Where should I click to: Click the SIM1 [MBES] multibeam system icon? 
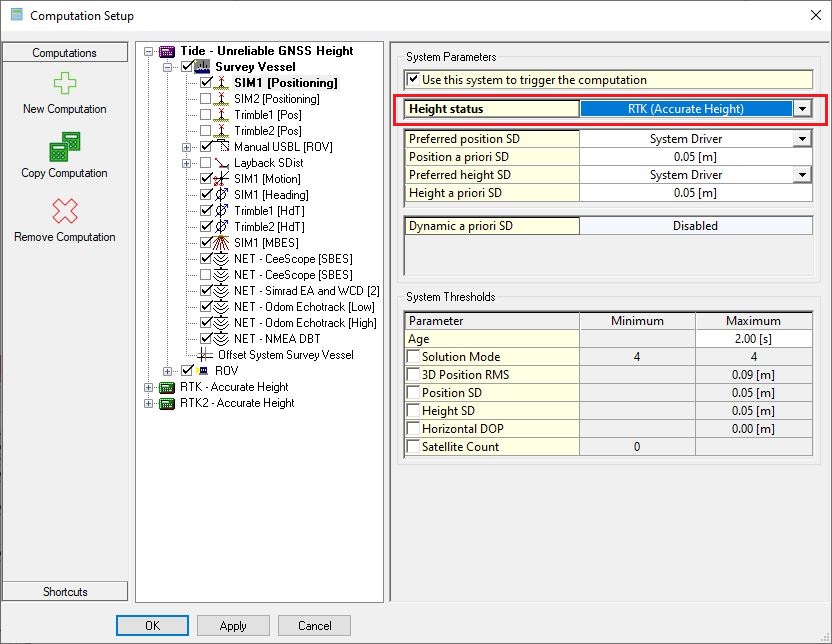pos(221,243)
